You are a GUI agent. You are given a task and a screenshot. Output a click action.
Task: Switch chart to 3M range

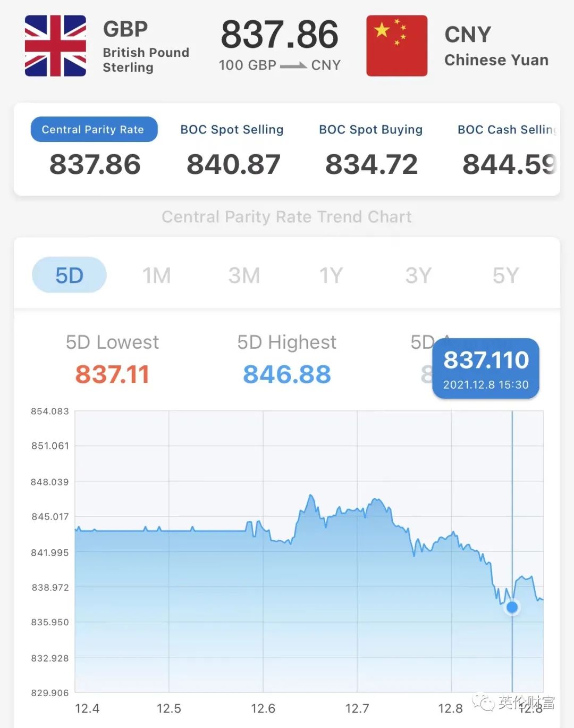point(244,275)
